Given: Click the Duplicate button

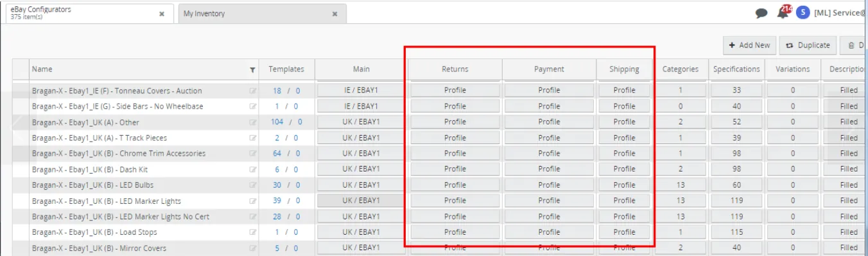Looking at the screenshot, I should (808, 45).
